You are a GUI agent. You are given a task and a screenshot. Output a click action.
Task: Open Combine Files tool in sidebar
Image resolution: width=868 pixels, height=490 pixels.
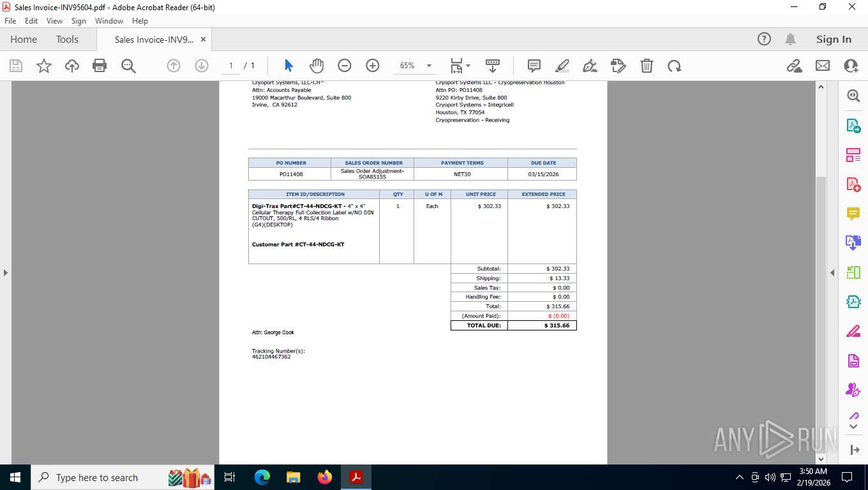(853, 242)
